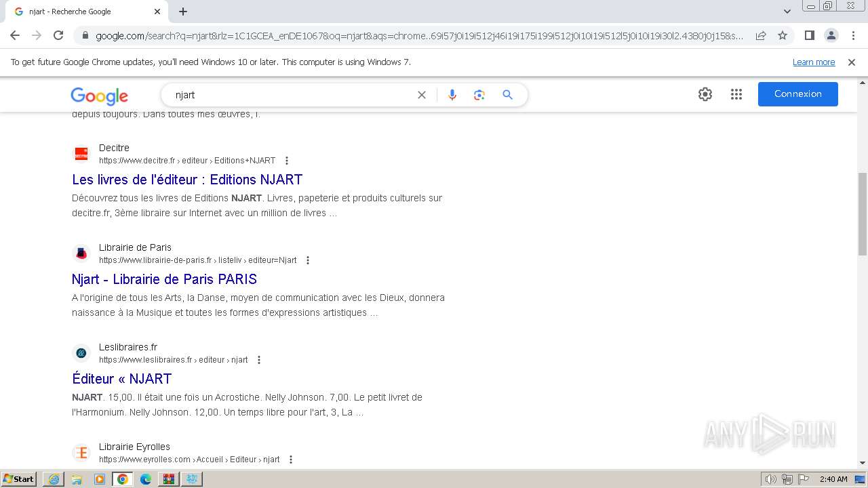868x488 pixels.
Task: Open the Google apps grid
Action: 736,94
